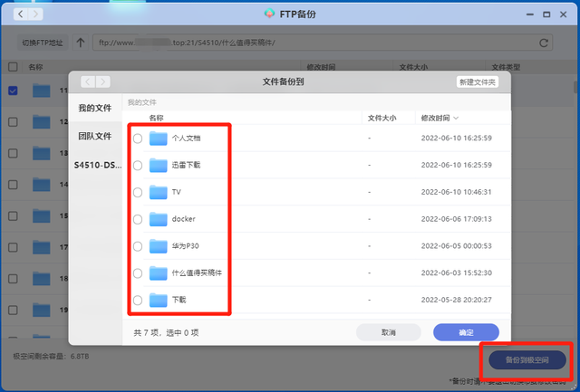Screen dimensions: 580x392
Task: Select the docker folder radio button
Action: [138, 219]
